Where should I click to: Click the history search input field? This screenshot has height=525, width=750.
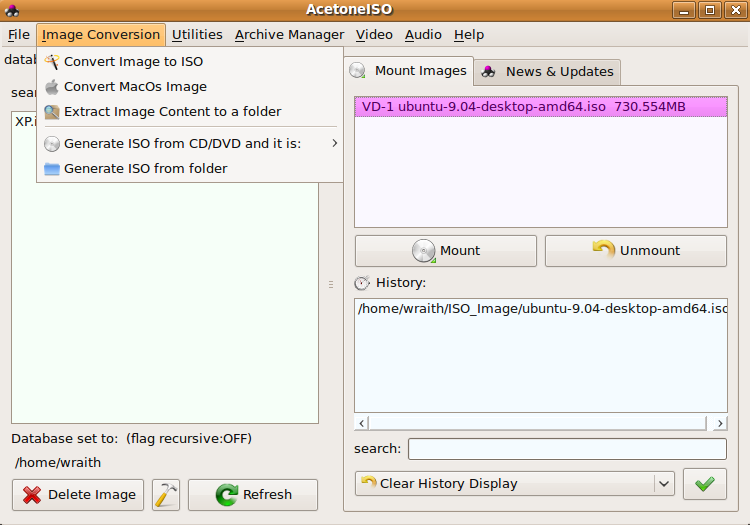(567, 449)
